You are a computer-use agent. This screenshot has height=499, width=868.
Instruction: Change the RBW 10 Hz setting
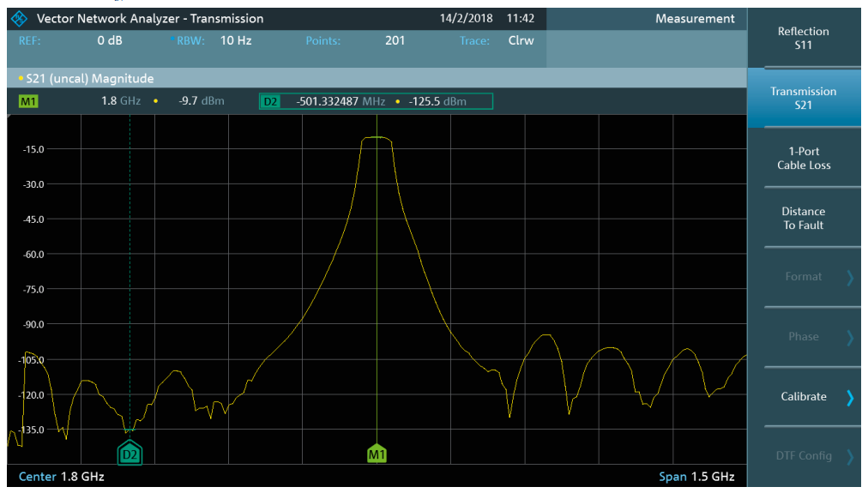(214, 40)
